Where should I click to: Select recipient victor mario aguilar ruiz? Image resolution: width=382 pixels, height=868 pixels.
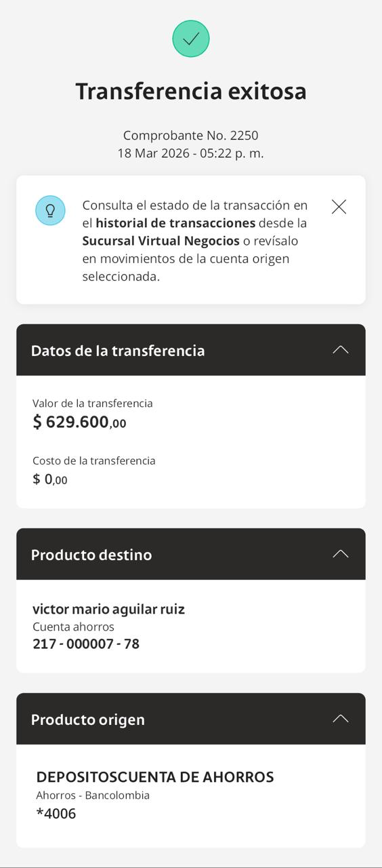108,609
